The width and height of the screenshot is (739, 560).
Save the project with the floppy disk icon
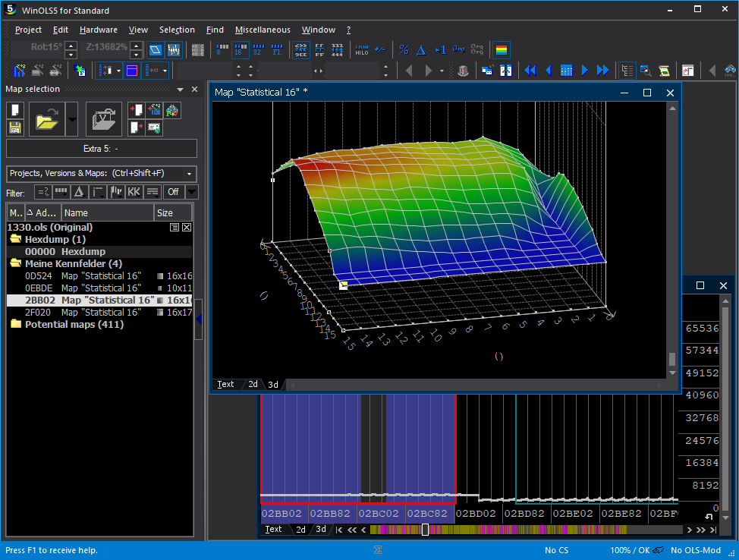tap(14, 127)
